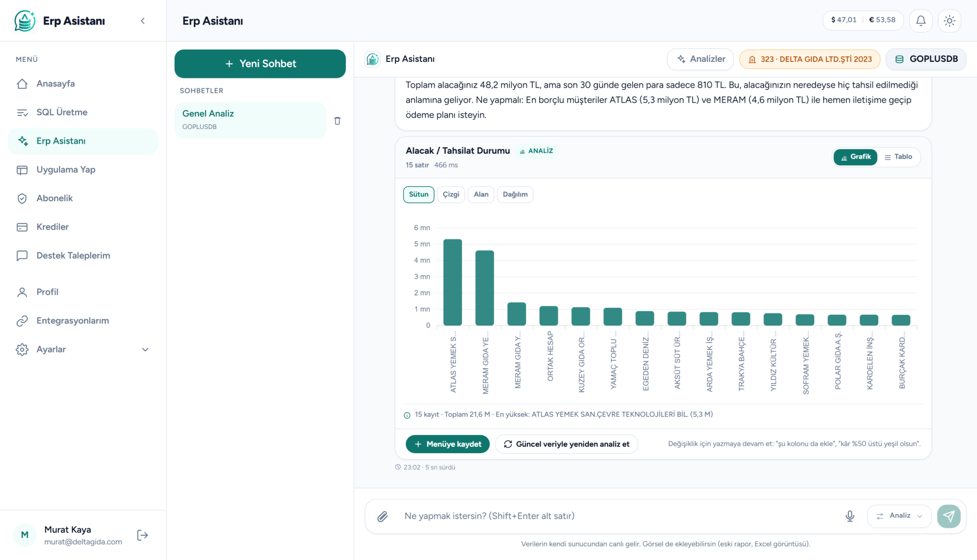The image size is (977, 560).
Task: Click the paperclip attachment icon
Action: 383,516
